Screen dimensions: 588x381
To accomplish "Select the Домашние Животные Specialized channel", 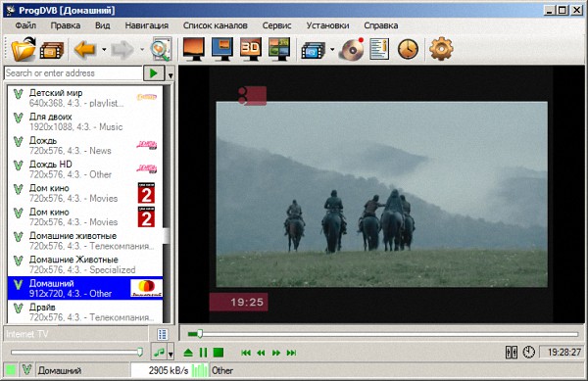I will [85, 264].
